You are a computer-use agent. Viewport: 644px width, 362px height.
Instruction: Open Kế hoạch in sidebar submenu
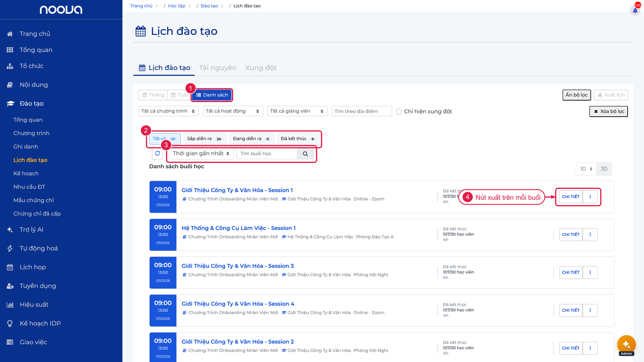[26, 173]
